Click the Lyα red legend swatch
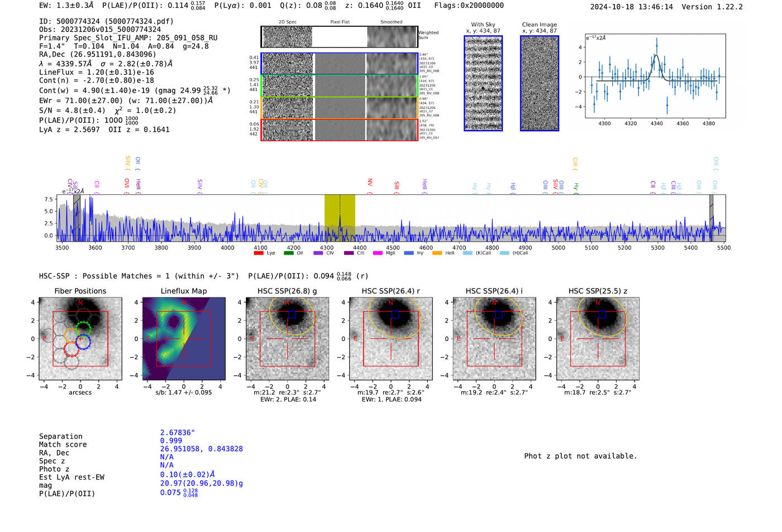This screenshot has height=532, width=782. point(259,253)
